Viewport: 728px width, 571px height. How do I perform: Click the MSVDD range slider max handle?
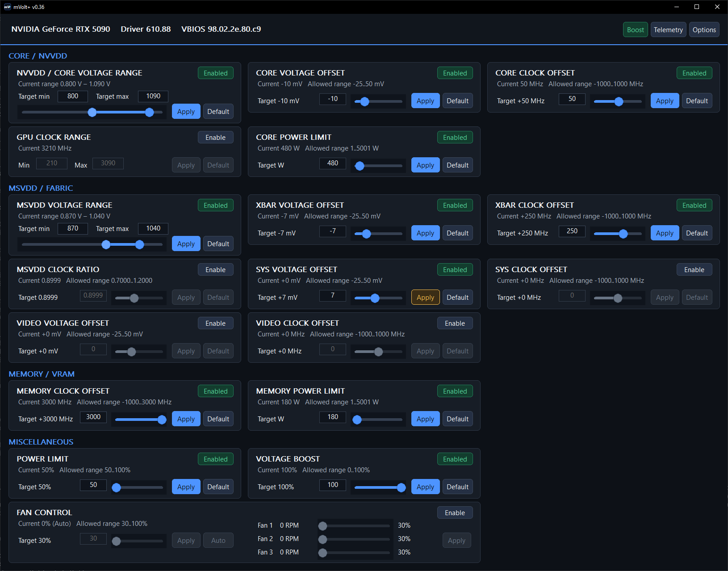(140, 244)
